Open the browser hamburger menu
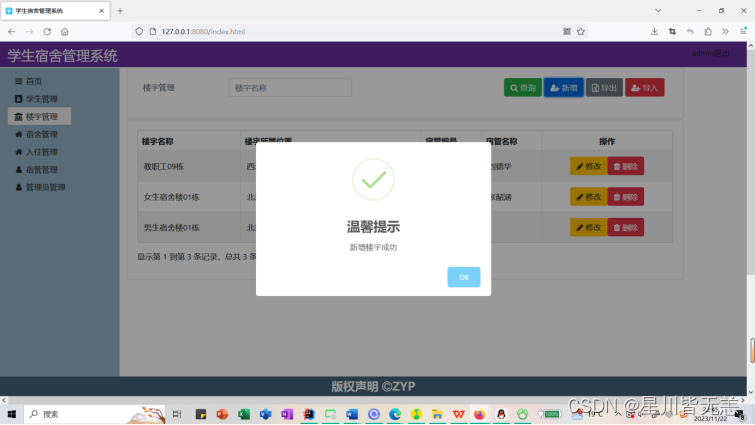 click(743, 32)
